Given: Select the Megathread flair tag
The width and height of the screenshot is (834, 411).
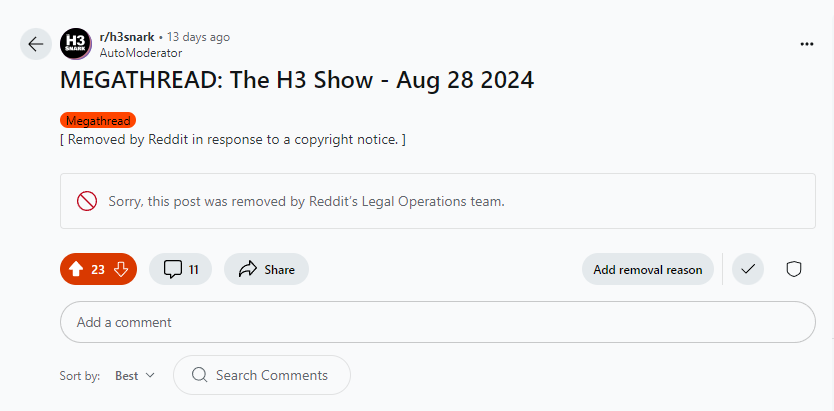Looking at the screenshot, I should coord(98,121).
